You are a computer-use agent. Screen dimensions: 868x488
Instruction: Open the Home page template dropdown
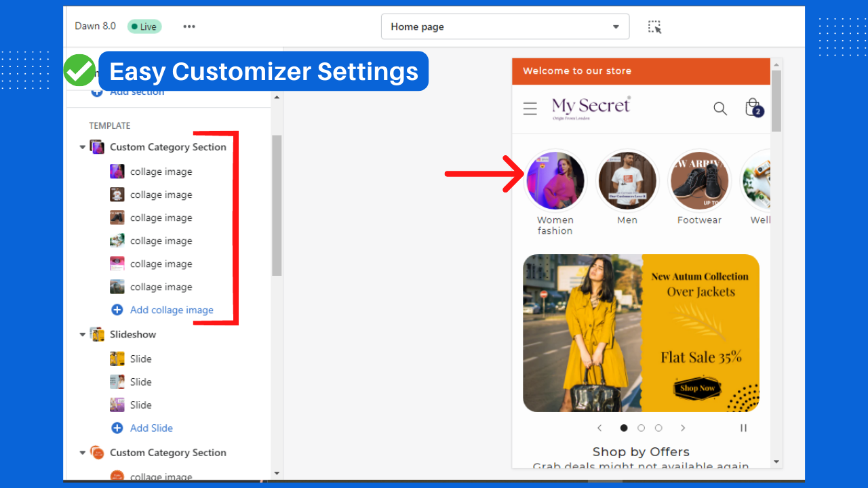(505, 26)
